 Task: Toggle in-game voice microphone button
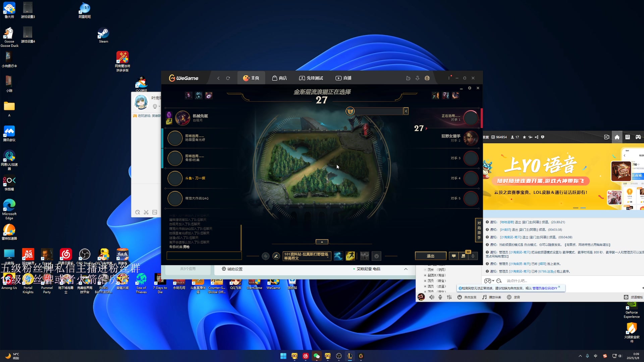(x=473, y=256)
